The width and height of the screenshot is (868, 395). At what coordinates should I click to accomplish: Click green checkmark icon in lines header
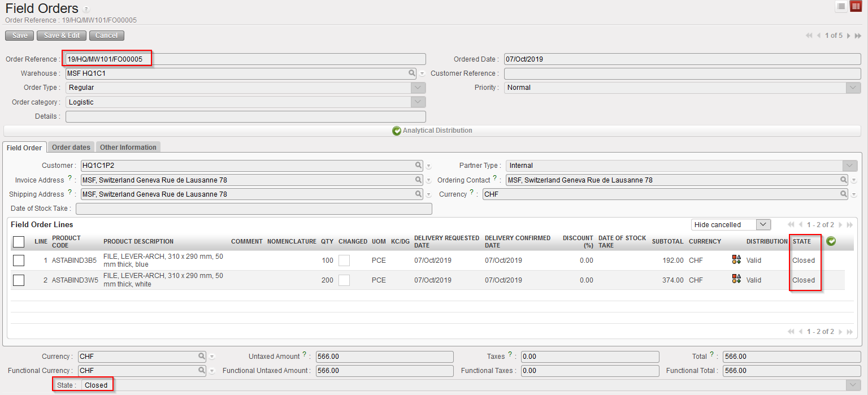tap(831, 241)
